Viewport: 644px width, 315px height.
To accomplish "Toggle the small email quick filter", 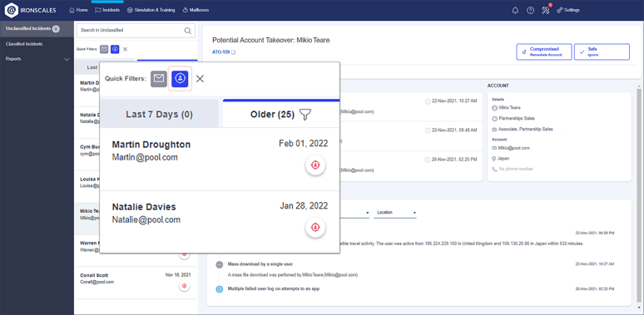I will tap(104, 49).
